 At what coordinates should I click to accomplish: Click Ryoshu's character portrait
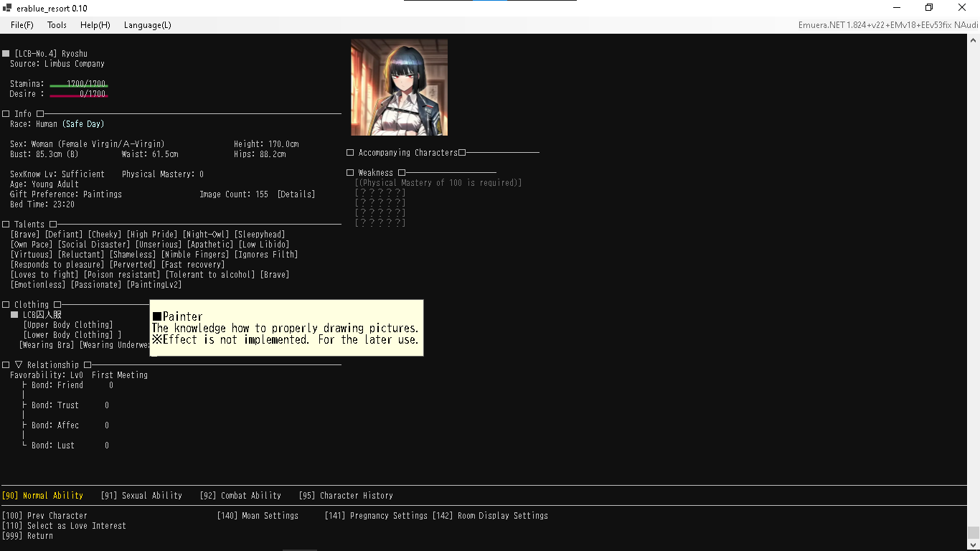click(399, 88)
